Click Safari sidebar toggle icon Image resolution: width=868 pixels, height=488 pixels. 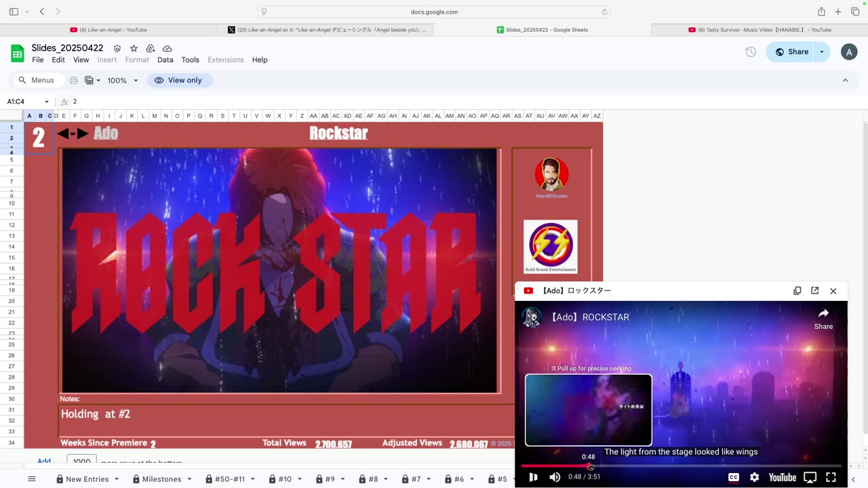14,12
